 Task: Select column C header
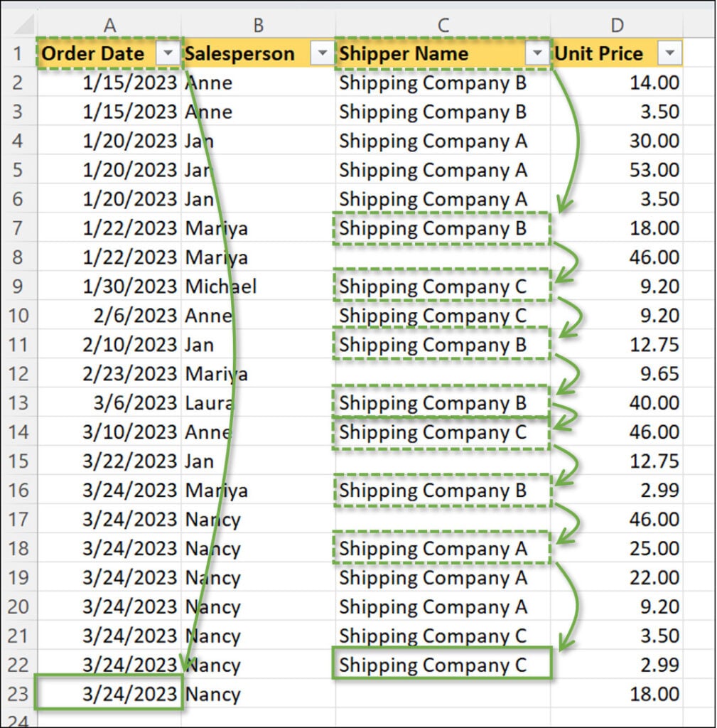[x=443, y=25]
